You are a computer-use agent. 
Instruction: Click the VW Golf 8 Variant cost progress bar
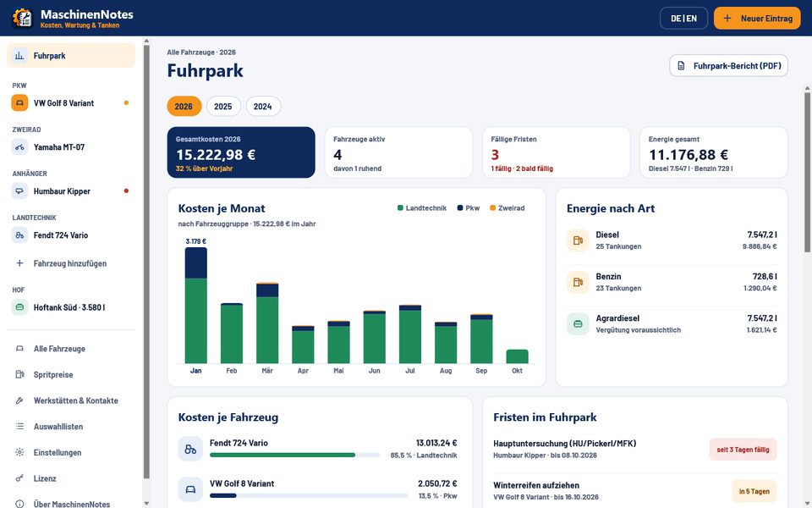tap(309, 495)
